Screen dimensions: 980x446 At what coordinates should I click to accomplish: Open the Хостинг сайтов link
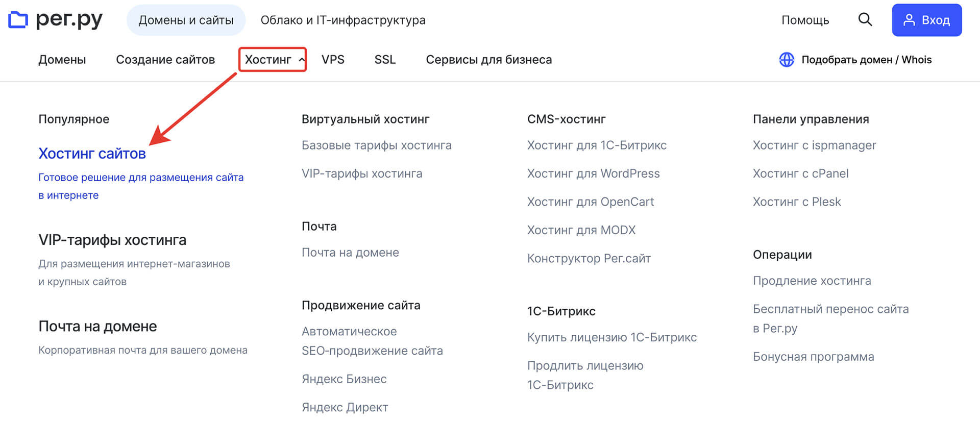click(92, 153)
